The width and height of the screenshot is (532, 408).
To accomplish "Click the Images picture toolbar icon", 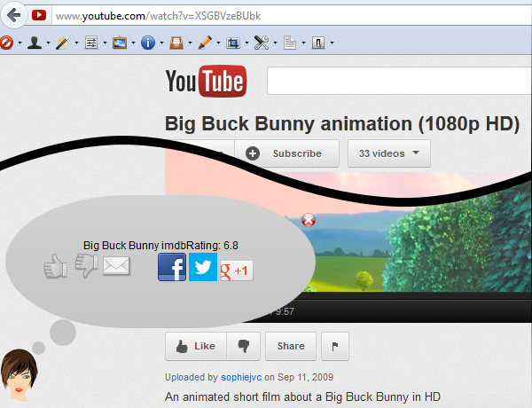I will point(120,43).
